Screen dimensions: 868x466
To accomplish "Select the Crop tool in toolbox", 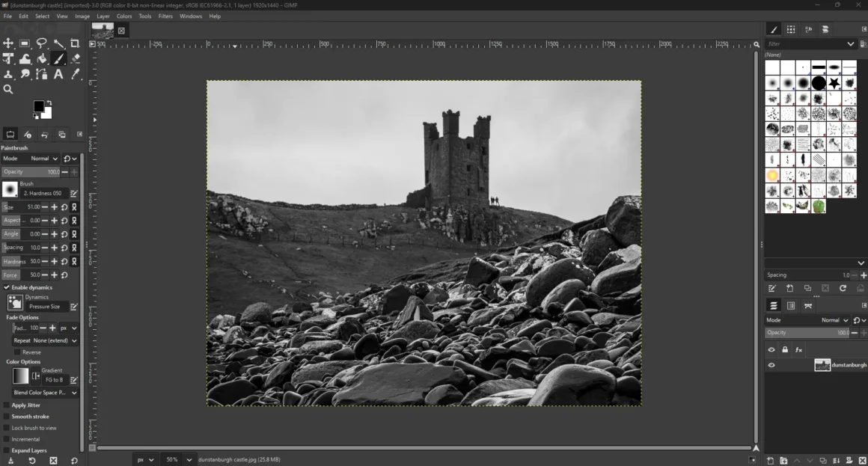I will point(75,43).
